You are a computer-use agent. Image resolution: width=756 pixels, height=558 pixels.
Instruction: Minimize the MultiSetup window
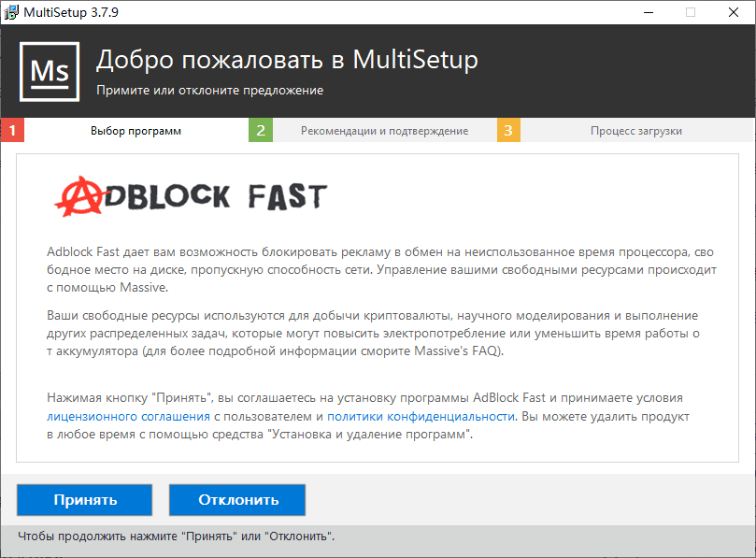tap(647, 12)
